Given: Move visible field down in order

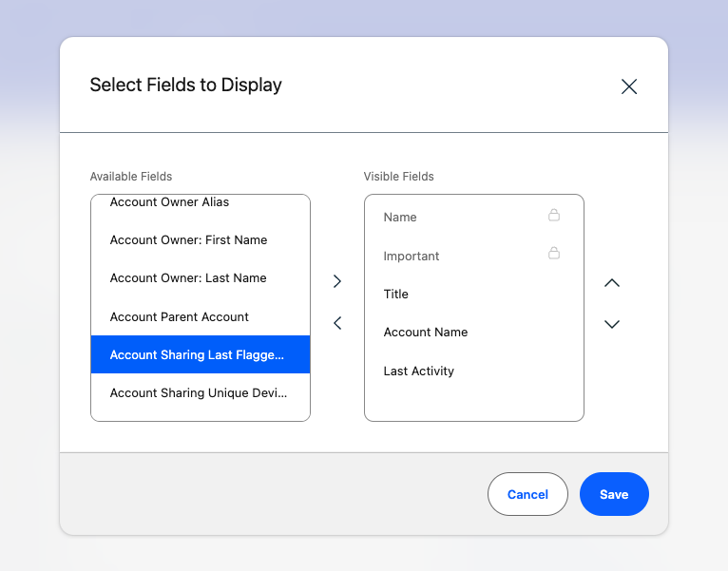Looking at the screenshot, I should (612, 324).
